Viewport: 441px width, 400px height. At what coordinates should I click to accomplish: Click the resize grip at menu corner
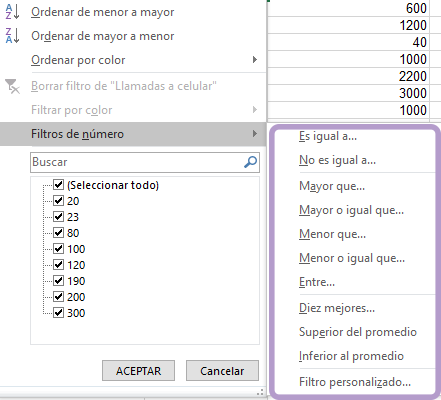tap(260, 392)
